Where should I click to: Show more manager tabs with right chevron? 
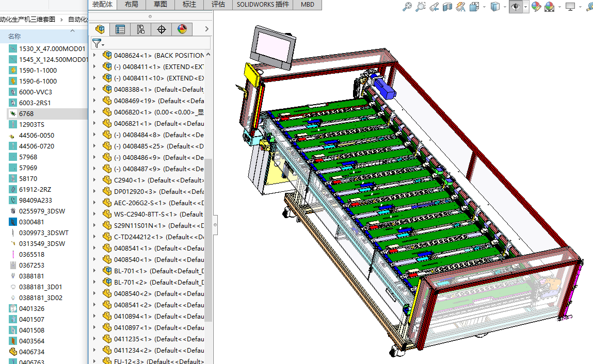tap(206, 29)
